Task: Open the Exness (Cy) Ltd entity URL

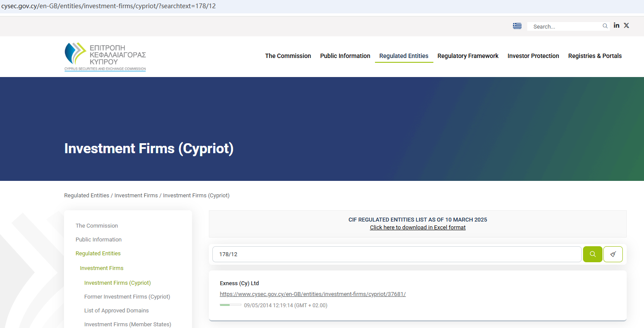Action: [312, 294]
